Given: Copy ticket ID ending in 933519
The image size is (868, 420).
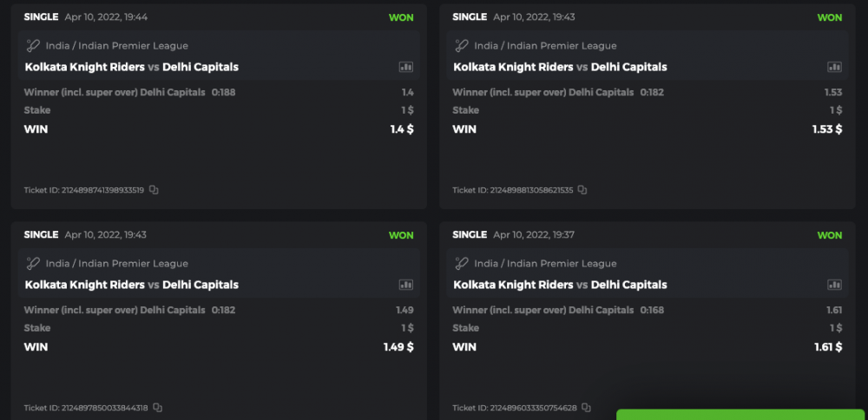Looking at the screenshot, I should [x=154, y=190].
